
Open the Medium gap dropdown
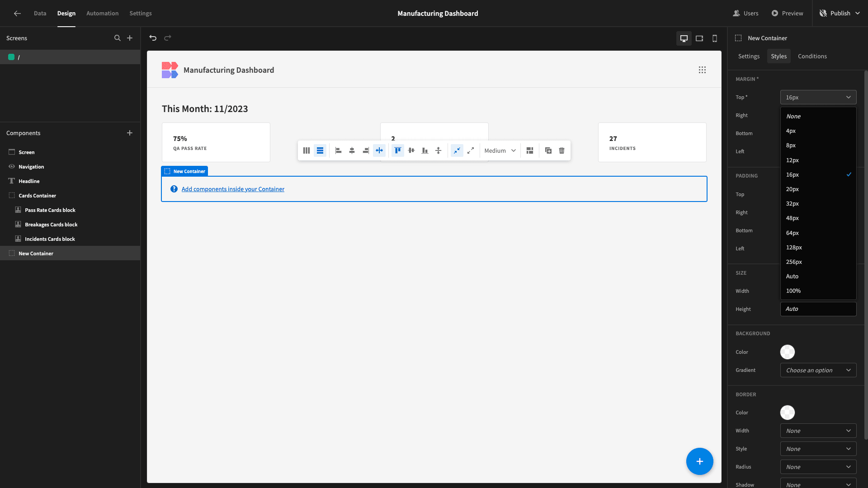pos(500,150)
